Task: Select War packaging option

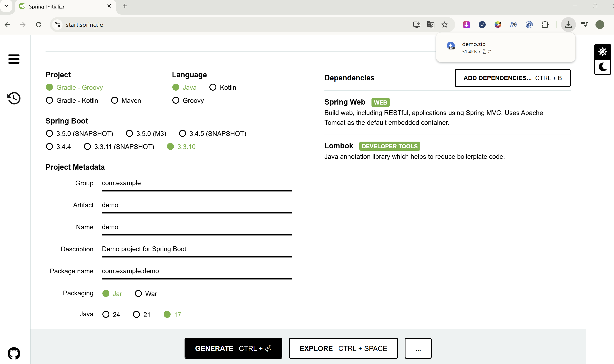Action: 138,293
